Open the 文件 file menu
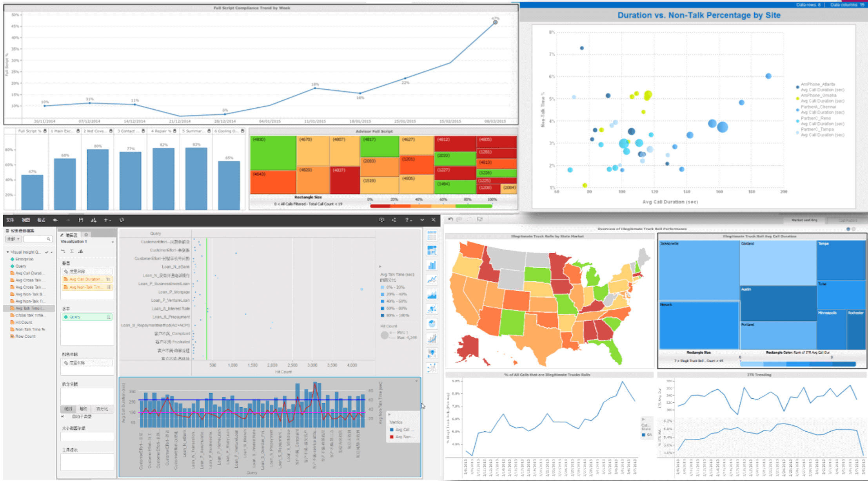Image resolution: width=868 pixels, height=481 pixels. coord(10,220)
